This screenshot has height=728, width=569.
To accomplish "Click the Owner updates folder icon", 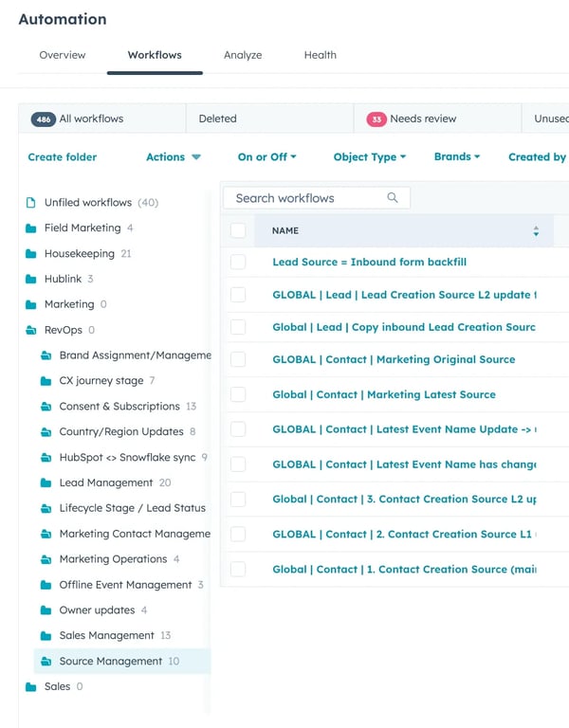I will [x=46, y=610].
